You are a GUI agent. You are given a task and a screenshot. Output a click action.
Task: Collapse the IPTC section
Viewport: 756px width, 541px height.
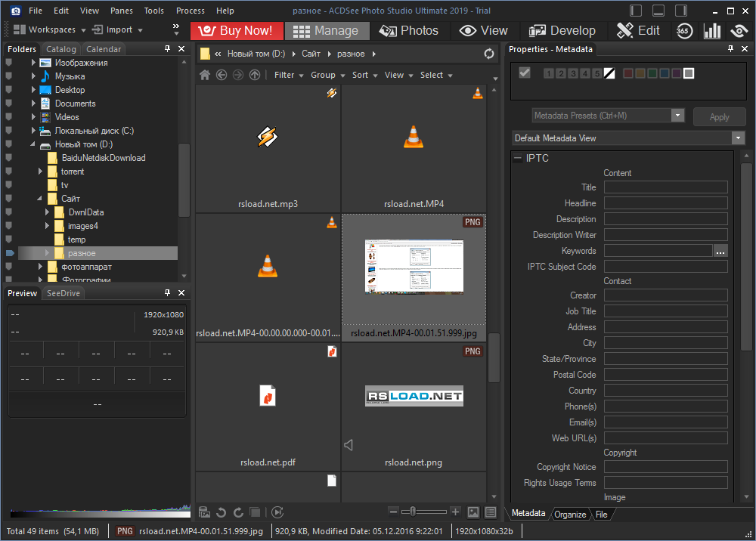(x=518, y=158)
